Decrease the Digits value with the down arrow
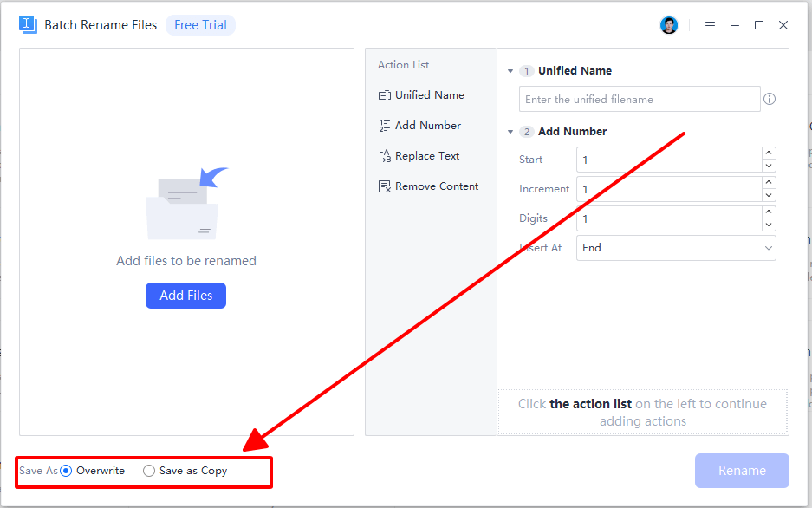 (768, 223)
